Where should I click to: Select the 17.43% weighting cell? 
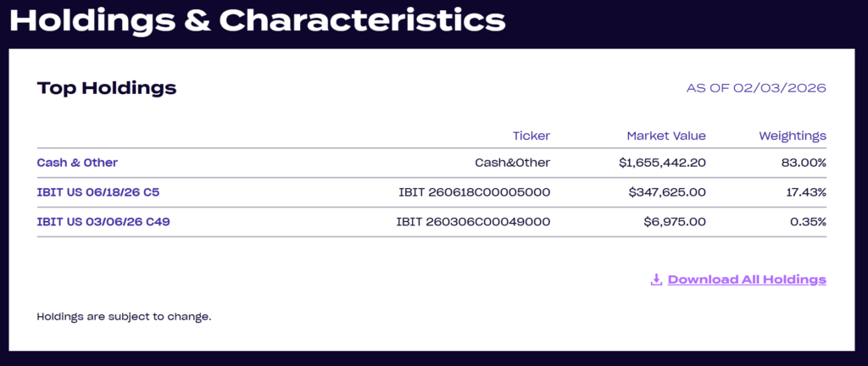tap(804, 192)
